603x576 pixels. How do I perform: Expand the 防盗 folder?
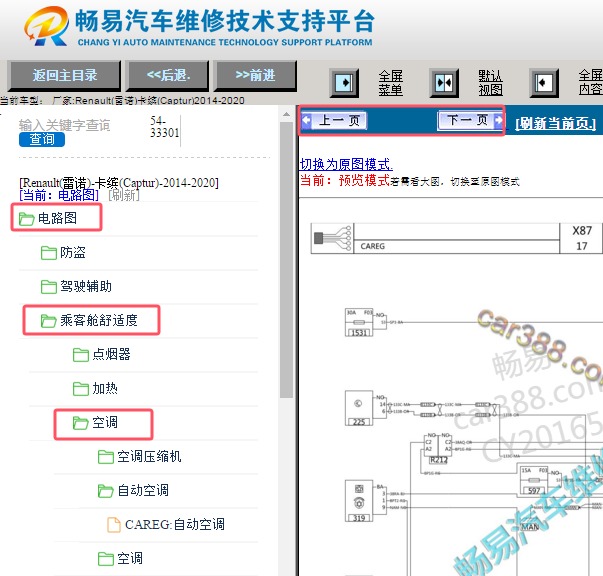point(73,252)
